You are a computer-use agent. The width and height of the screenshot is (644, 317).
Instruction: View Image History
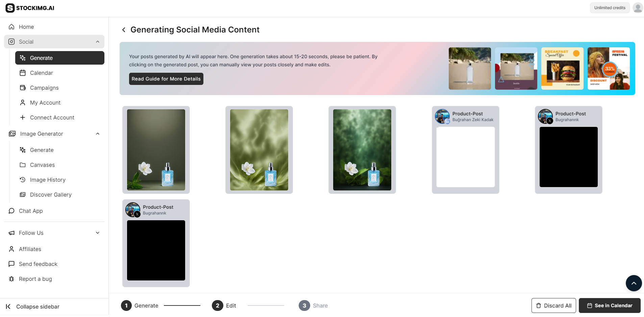(x=48, y=180)
